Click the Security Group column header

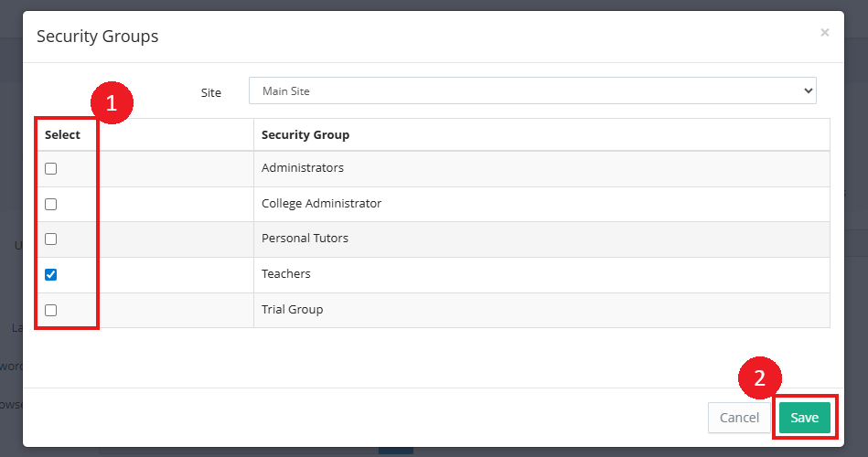tap(305, 135)
